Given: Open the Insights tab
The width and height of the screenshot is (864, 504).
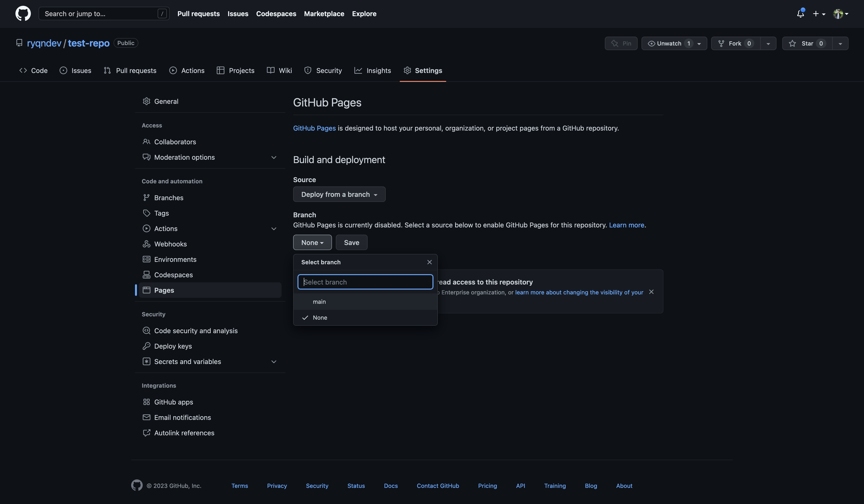Looking at the screenshot, I should point(373,71).
